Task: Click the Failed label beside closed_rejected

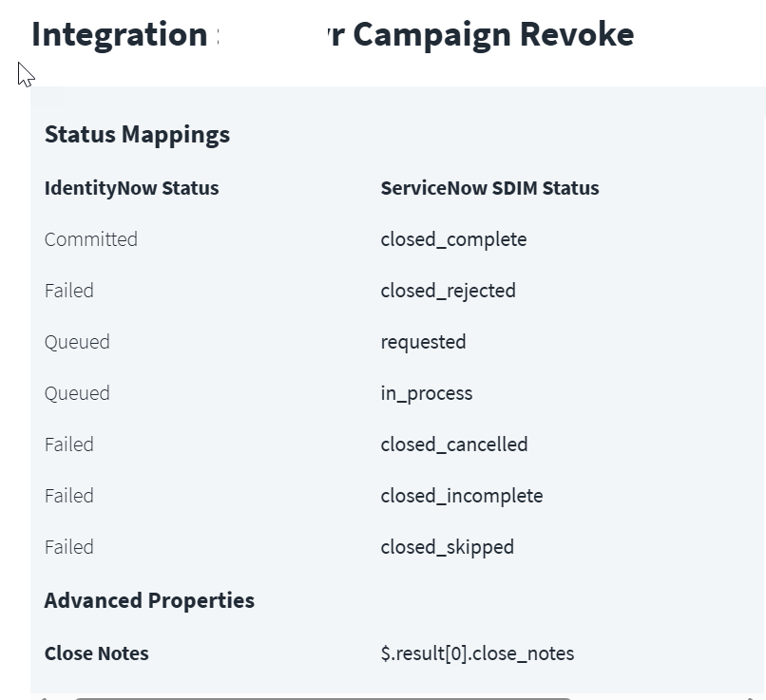Action: (x=69, y=291)
